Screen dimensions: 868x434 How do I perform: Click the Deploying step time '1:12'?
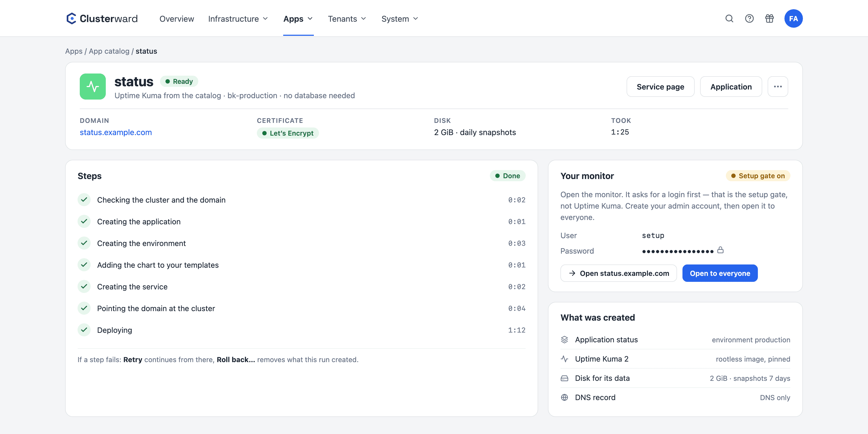pyautogui.click(x=516, y=330)
